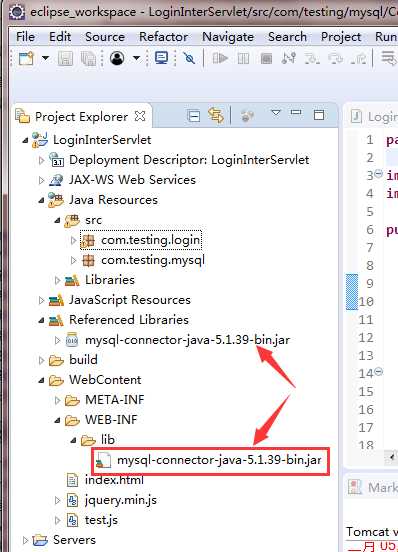This screenshot has height=552, width=398.
Task: Open the Source menu
Action: 105,37
